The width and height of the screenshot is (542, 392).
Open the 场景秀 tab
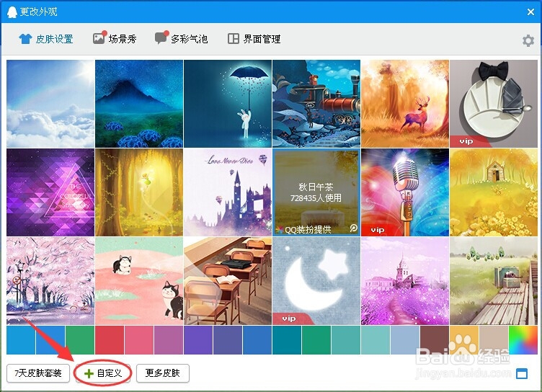[x=115, y=38]
